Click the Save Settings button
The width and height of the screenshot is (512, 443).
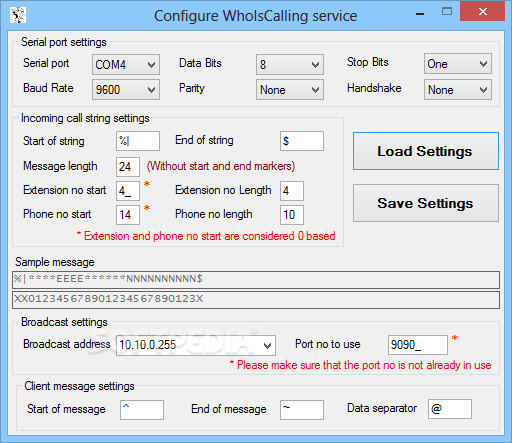426,203
